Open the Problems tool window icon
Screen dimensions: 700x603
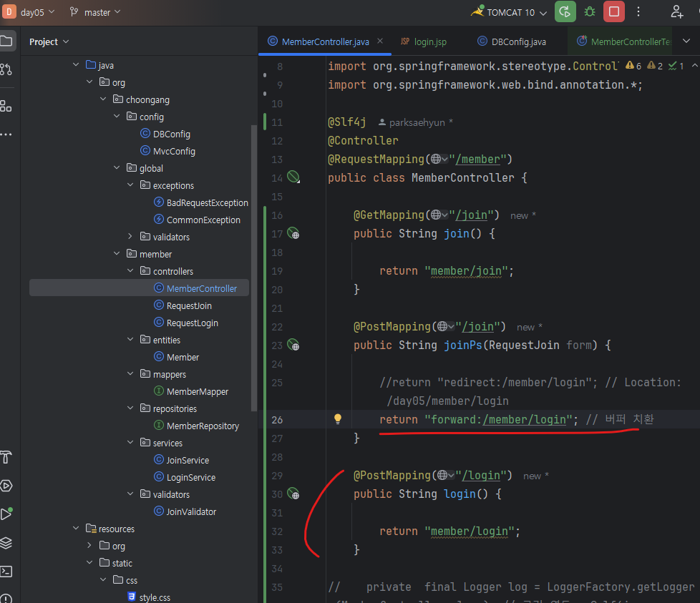click(x=6, y=599)
